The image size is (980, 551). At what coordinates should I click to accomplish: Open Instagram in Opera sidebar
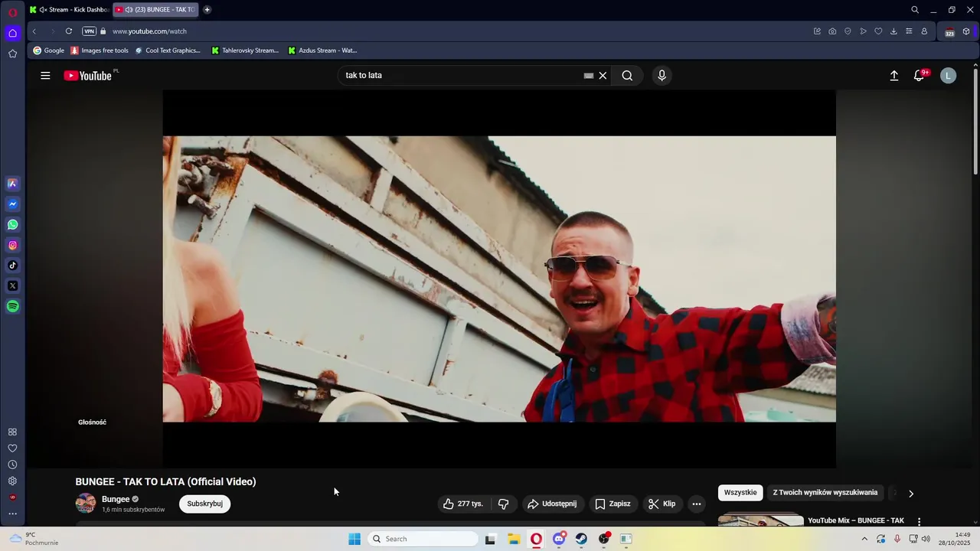pos(12,246)
